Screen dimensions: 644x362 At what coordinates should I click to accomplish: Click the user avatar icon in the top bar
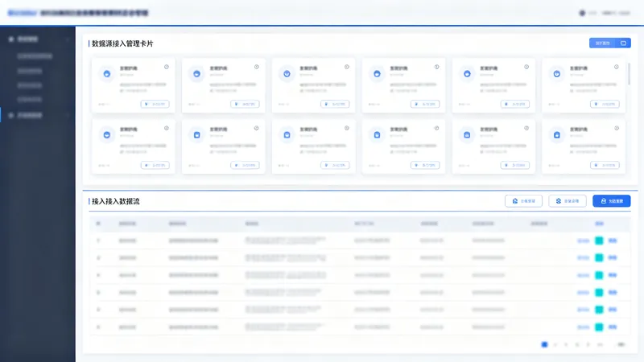tap(582, 13)
